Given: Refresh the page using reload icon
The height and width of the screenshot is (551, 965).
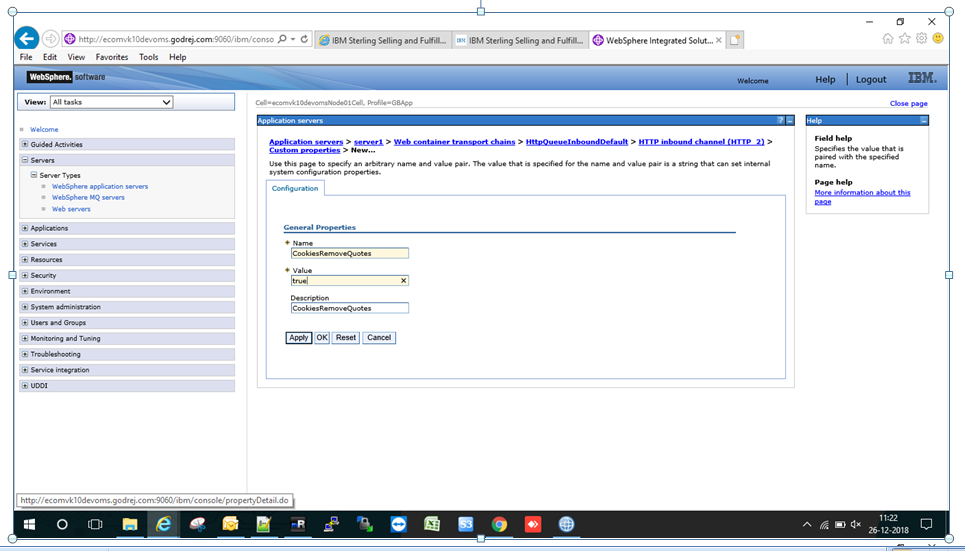Looking at the screenshot, I should (x=304, y=39).
